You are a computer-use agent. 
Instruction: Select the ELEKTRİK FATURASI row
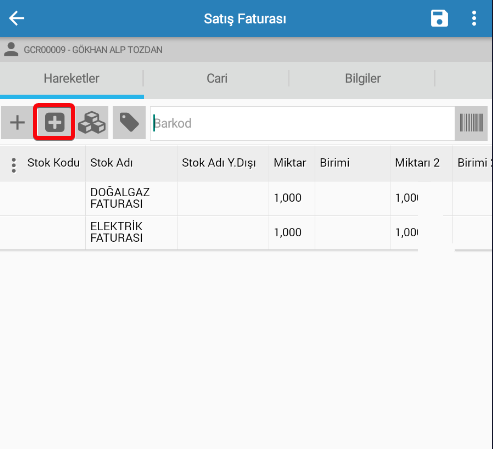click(246, 232)
